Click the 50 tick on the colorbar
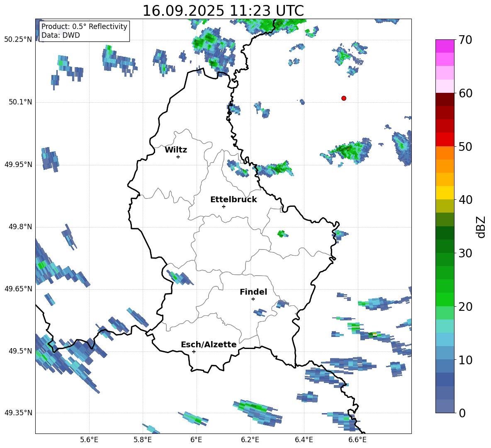491x448 pixels. click(465, 147)
